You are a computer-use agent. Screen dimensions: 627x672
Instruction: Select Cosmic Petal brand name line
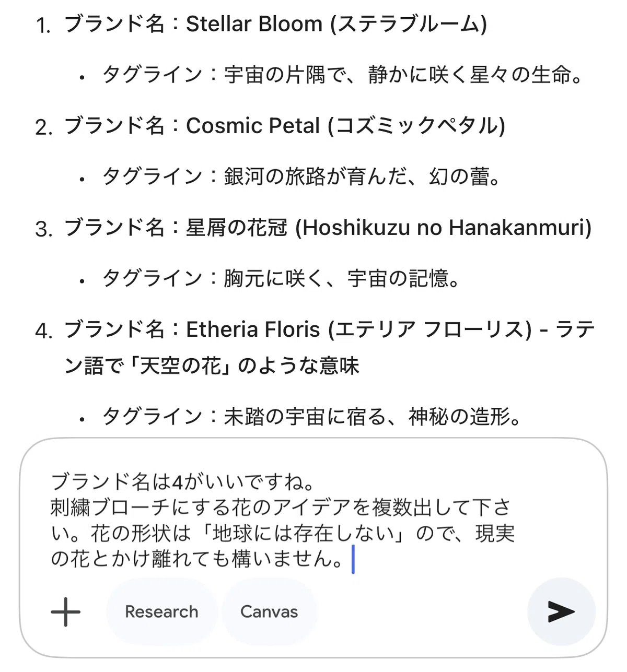(x=284, y=126)
